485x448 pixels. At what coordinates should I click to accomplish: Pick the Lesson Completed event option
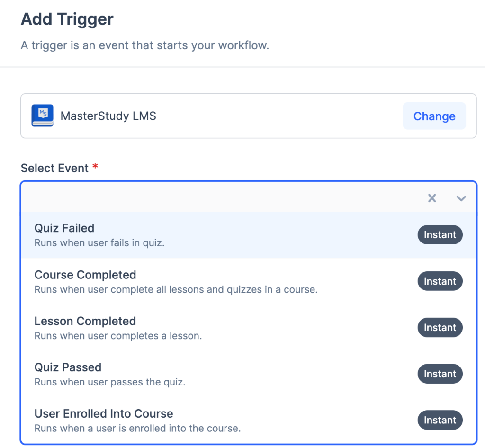tap(85, 321)
